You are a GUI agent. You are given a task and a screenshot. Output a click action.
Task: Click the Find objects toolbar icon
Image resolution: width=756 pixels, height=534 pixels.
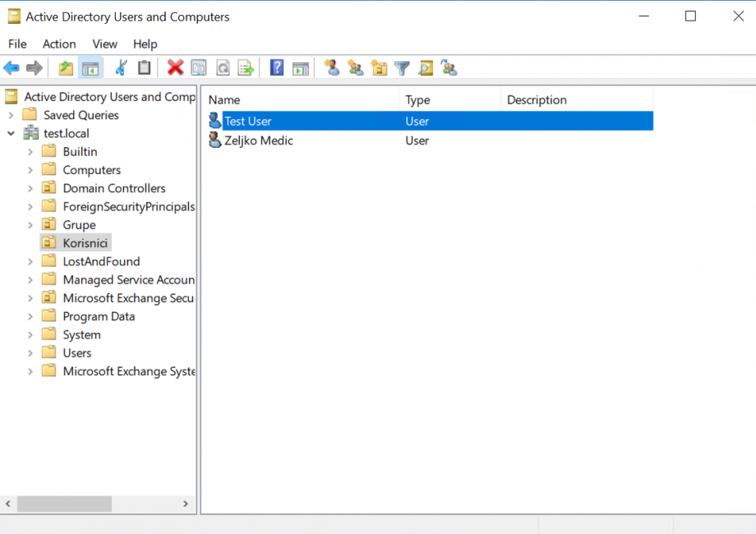tap(426, 68)
